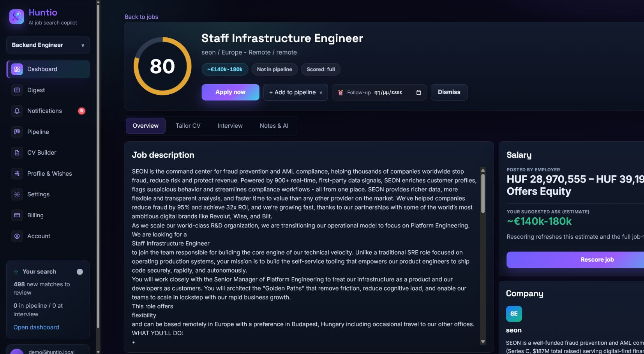
Task: Click the green ~€140k-180k suggested ask
Action: click(x=539, y=221)
